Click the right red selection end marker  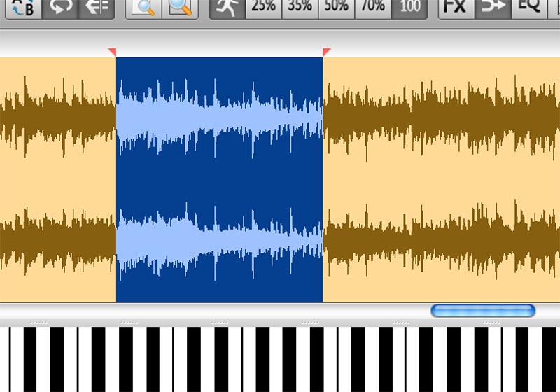[326, 52]
